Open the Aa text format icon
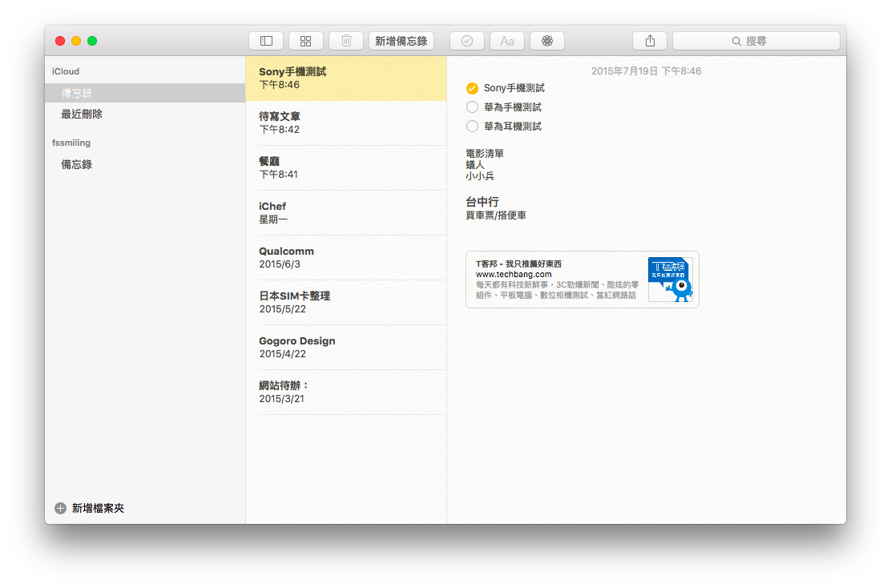891x588 pixels. click(506, 41)
